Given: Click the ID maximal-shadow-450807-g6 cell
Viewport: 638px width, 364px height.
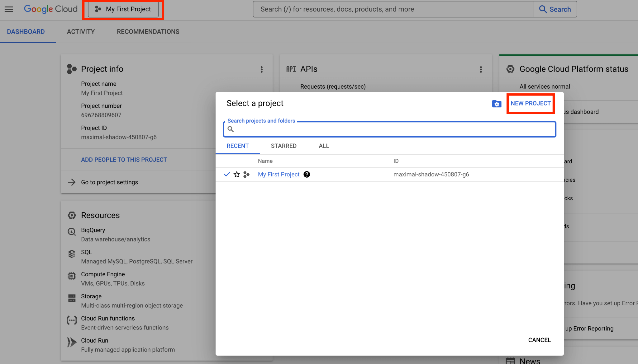Looking at the screenshot, I should pos(431,175).
